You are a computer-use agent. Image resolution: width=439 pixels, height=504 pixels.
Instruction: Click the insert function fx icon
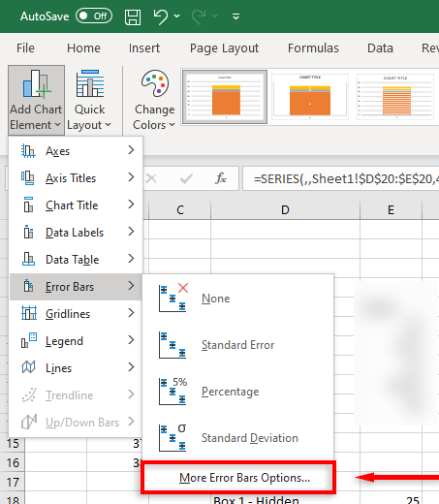click(x=221, y=178)
